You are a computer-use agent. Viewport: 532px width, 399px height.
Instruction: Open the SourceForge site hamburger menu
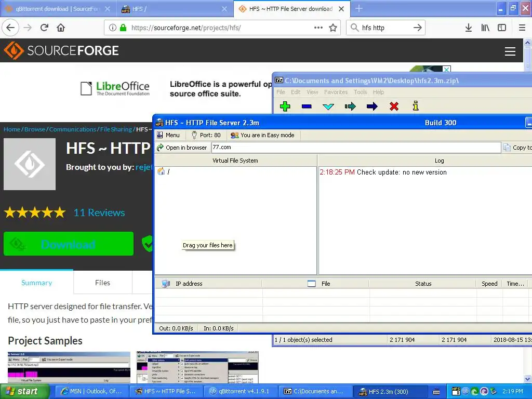[x=510, y=51]
